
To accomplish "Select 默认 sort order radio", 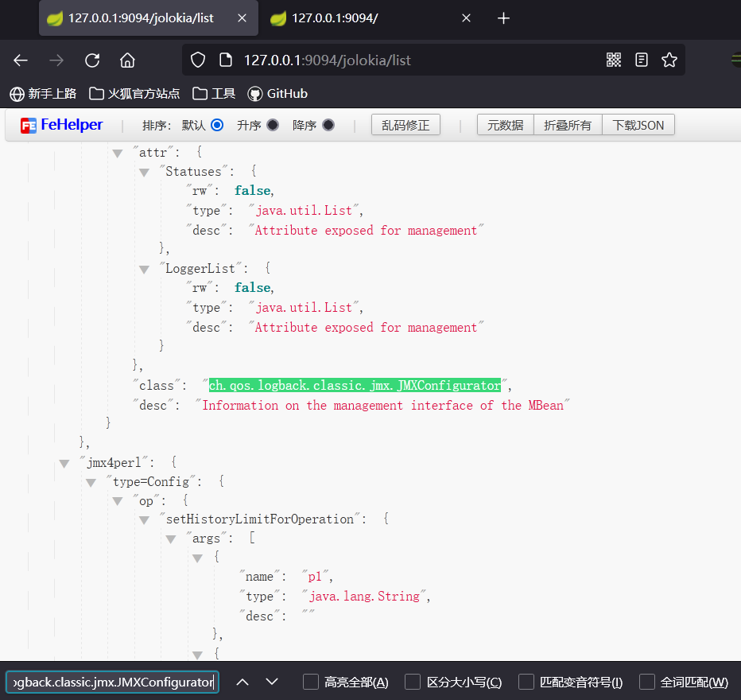I will coord(217,125).
